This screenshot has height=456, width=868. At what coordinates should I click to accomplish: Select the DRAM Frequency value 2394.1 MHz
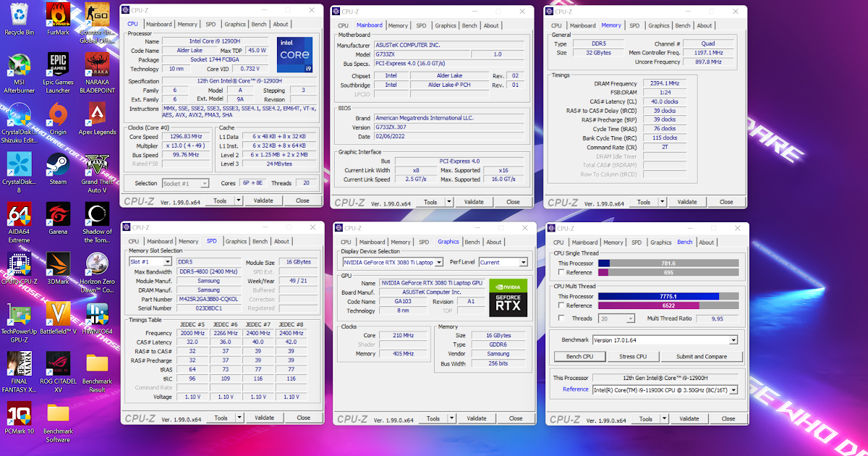[x=664, y=83]
